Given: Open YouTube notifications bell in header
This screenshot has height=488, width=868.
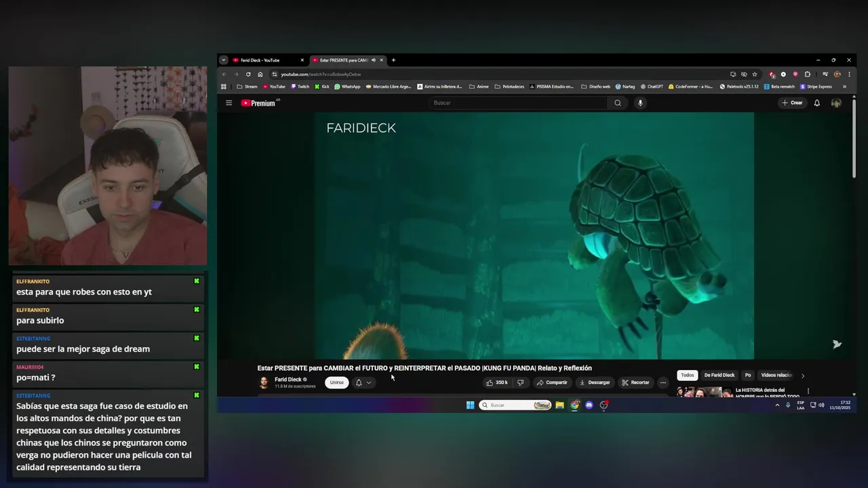Looking at the screenshot, I should (x=817, y=103).
